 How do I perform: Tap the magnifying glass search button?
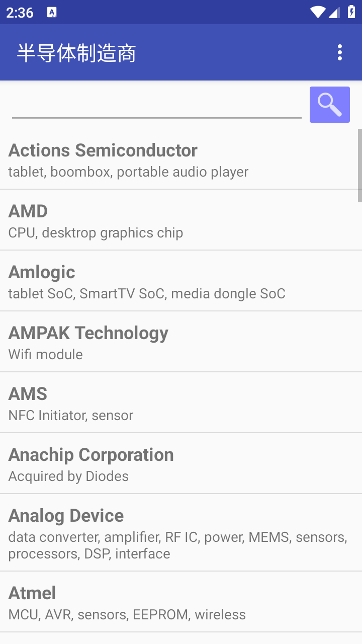click(x=329, y=105)
